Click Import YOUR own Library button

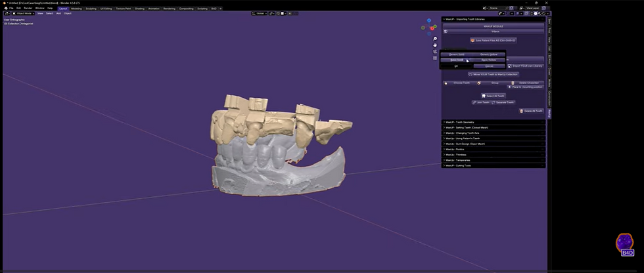(x=526, y=66)
